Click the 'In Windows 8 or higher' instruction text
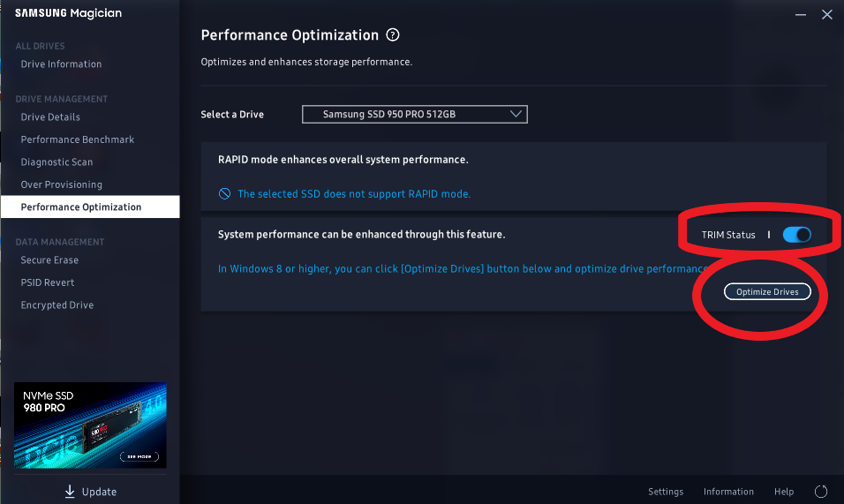The width and height of the screenshot is (844, 504). pos(463,268)
